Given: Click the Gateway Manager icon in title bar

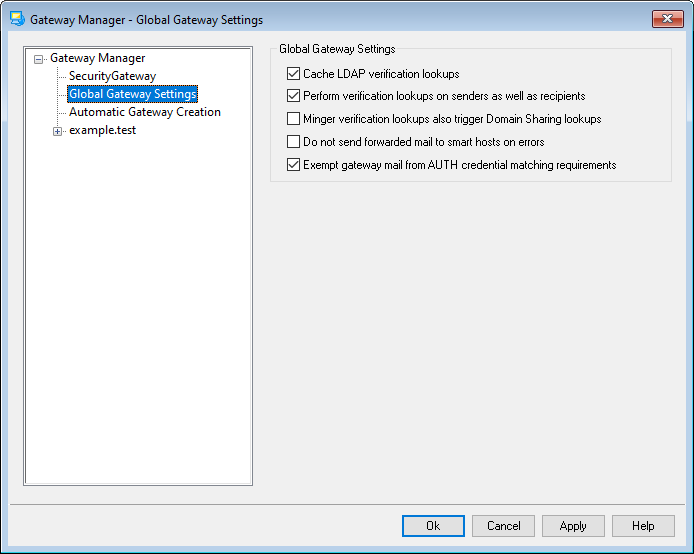Looking at the screenshot, I should point(16,19).
